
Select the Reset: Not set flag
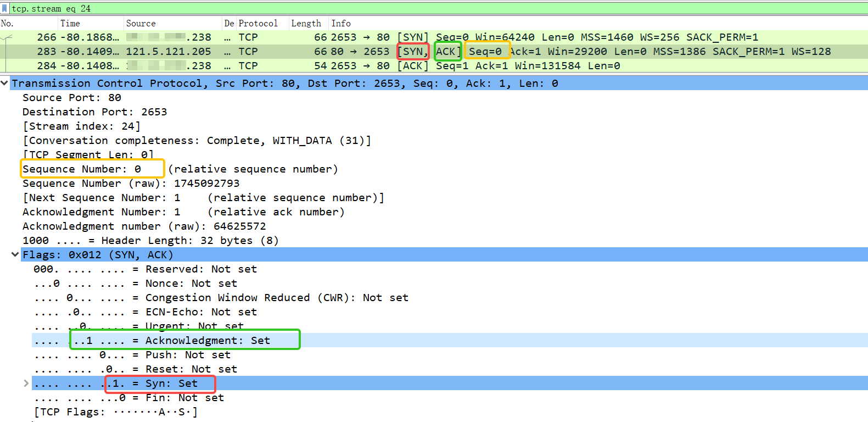tap(135, 369)
